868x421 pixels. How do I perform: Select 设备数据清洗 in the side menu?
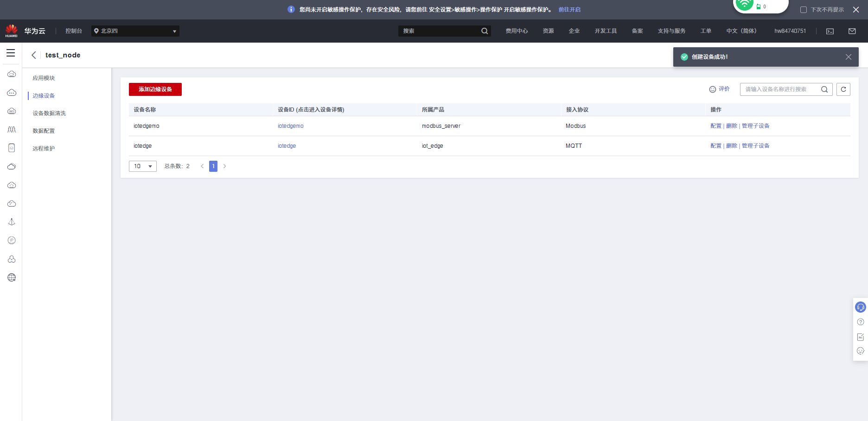[49, 113]
